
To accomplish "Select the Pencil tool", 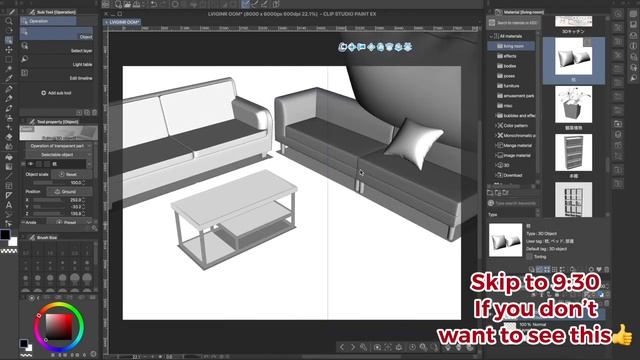I will tap(9, 99).
